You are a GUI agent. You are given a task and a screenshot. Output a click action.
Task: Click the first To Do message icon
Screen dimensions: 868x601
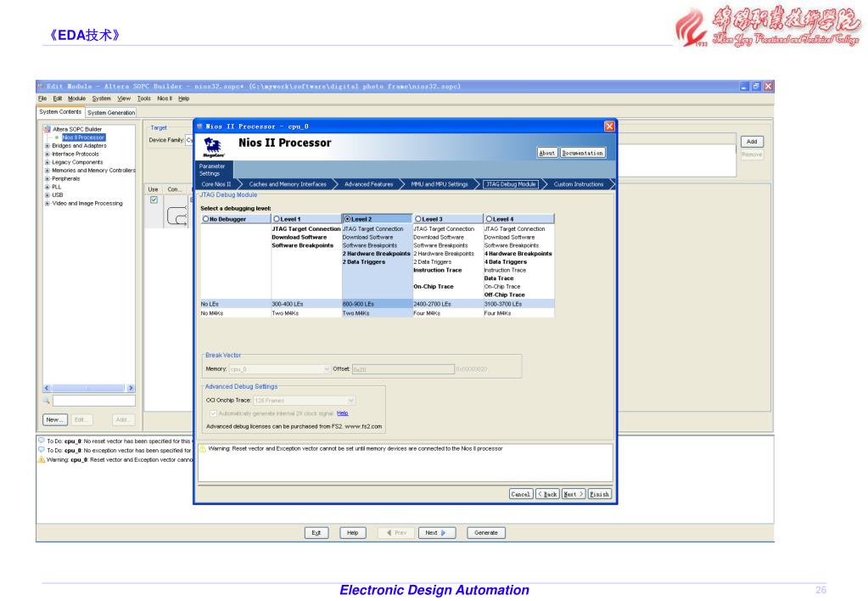pyautogui.click(x=42, y=441)
